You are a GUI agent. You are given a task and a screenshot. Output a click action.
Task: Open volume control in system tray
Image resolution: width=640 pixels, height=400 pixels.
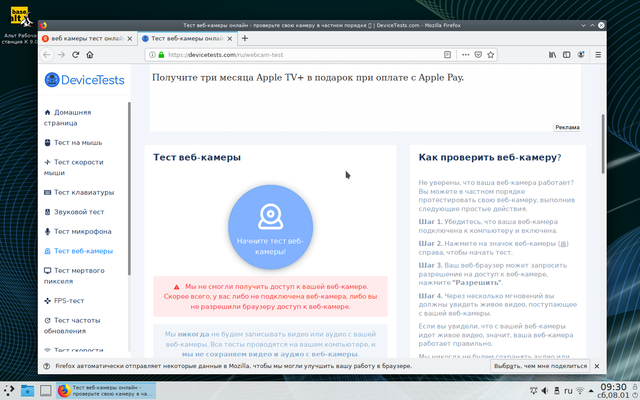(544, 391)
